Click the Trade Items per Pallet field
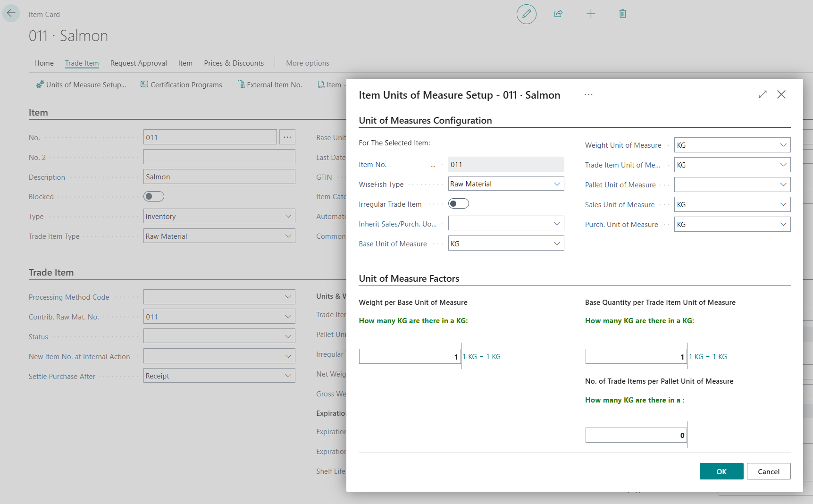Screen dimensions: 813x504 (x=636, y=436)
